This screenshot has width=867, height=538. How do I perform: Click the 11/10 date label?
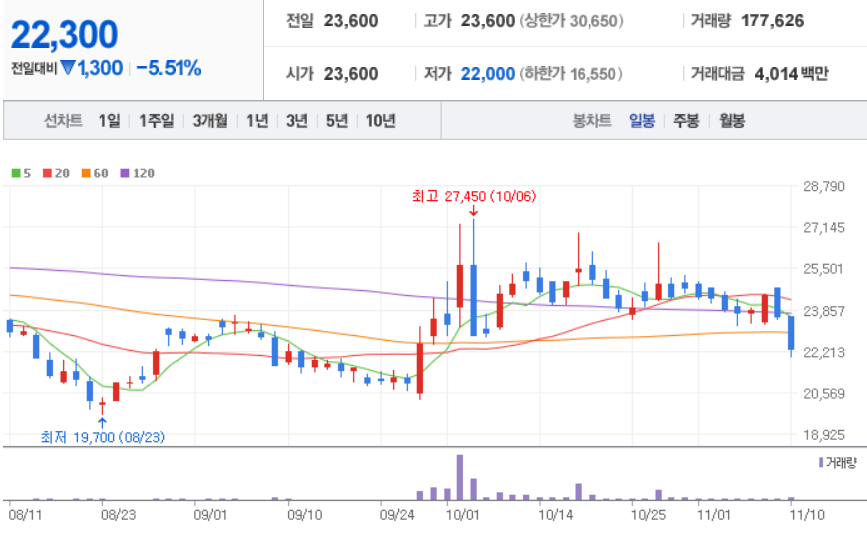(x=807, y=515)
